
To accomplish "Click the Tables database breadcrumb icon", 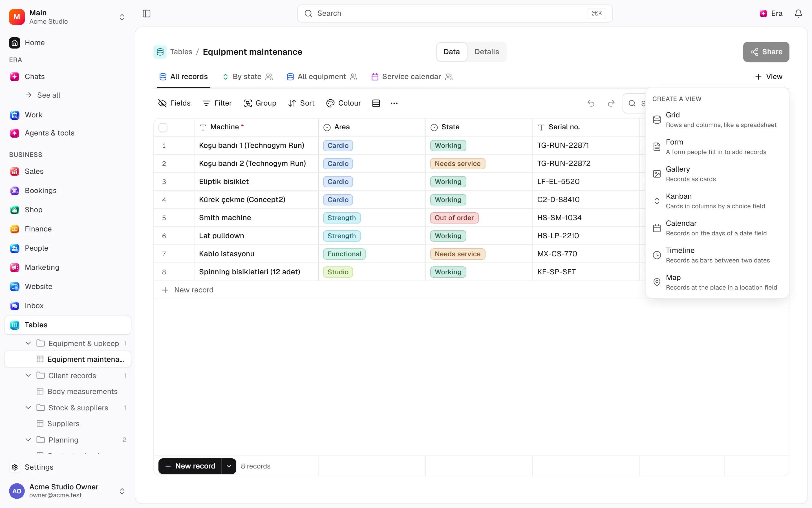I will (160, 52).
